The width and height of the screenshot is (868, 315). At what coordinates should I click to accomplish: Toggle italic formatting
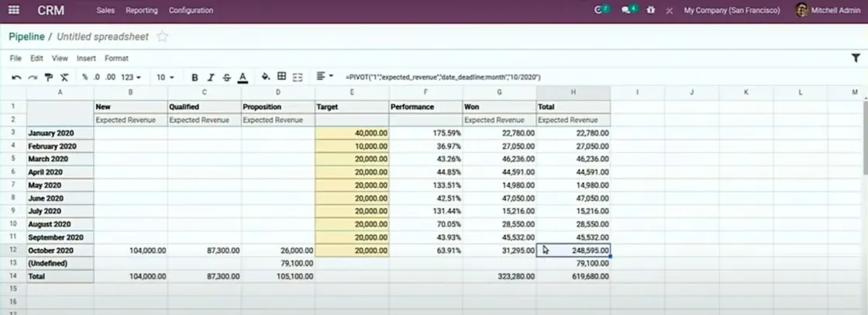[x=210, y=77]
